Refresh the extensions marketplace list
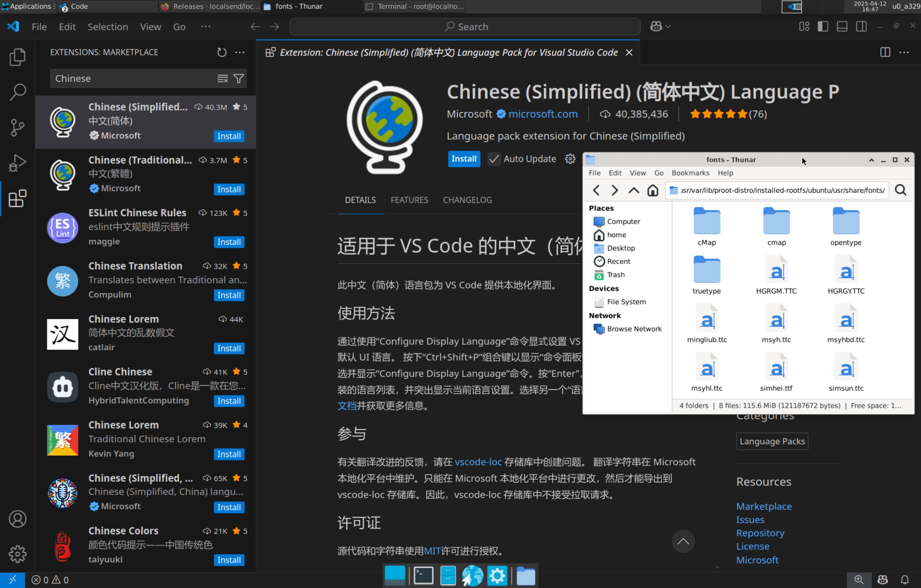921x588 pixels. [x=222, y=52]
